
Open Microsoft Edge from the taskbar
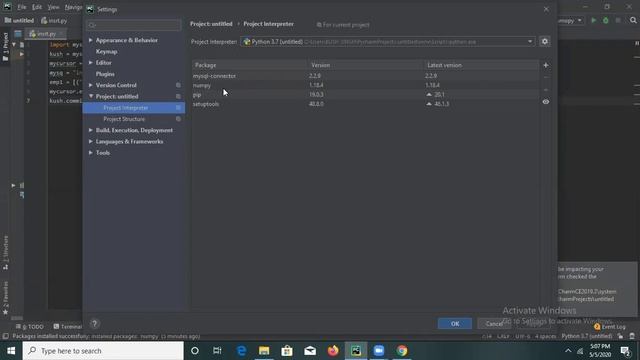[x=241, y=351]
